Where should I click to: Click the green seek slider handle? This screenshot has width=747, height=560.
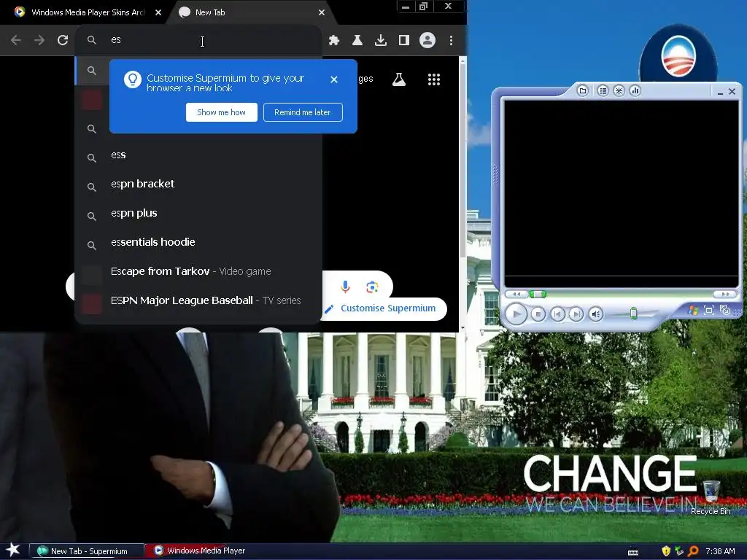tap(538, 295)
